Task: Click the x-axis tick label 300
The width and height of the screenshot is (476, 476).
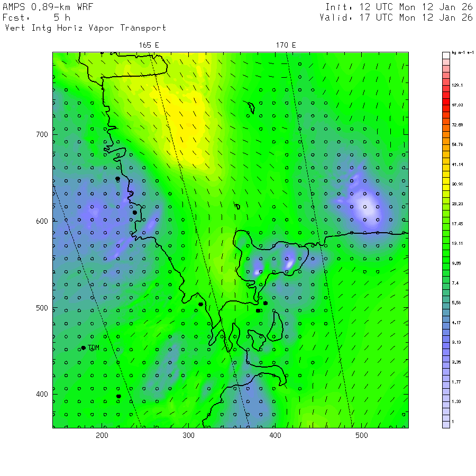Action: tap(188, 435)
